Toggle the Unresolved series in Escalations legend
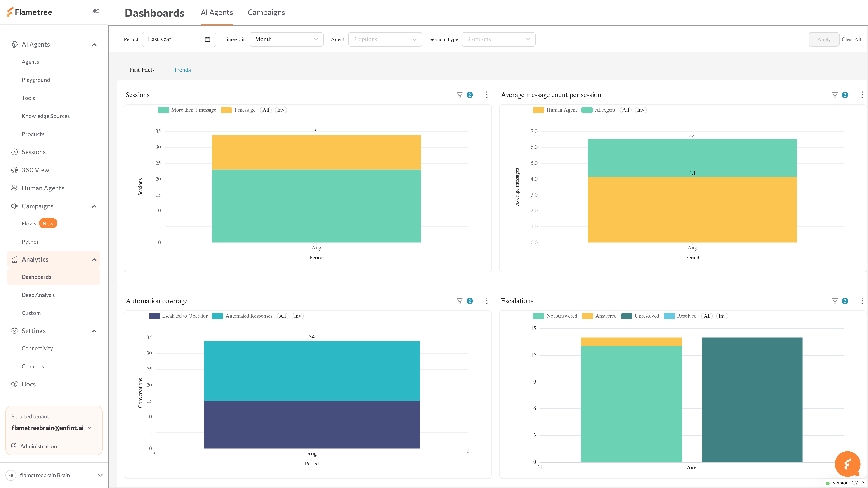Image resolution: width=868 pixels, height=488 pixels. click(x=640, y=316)
